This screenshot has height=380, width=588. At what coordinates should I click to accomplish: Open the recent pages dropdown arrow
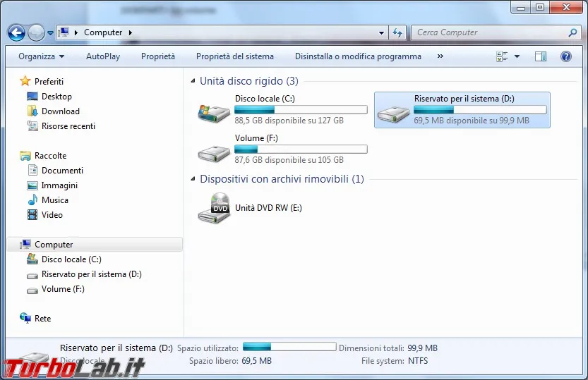(x=50, y=33)
